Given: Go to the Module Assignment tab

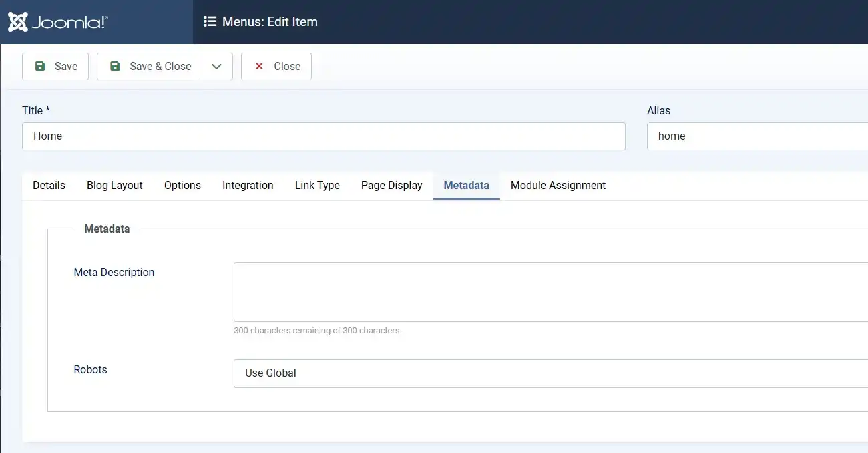Looking at the screenshot, I should click(558, 185).
